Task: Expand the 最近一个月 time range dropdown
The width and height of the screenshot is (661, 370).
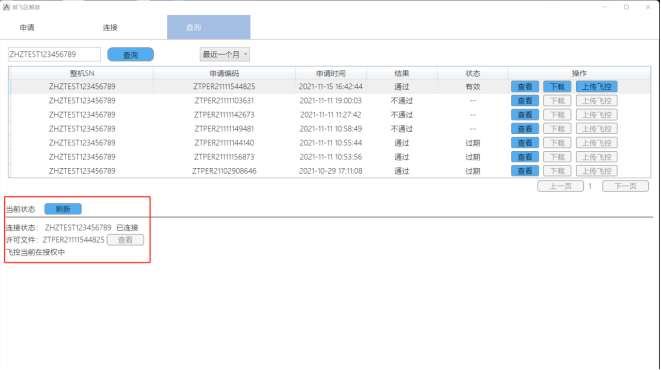Action: point(225,54)
